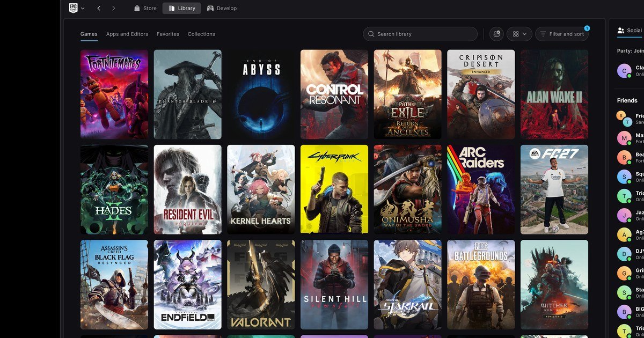Focus the Search library field
The height and width of the screenshot is (338, 644).
pyautogui.click(x=420, y=34)
